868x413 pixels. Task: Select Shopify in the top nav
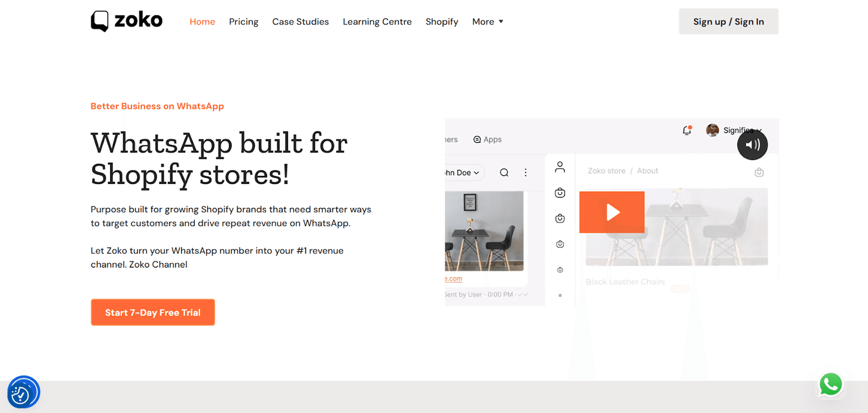[442, 22]
